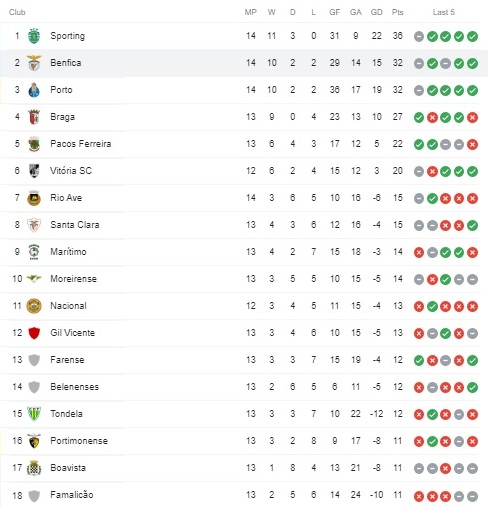Open the Portimonense team page
This screenshot has width=488, height=507.
79,441
